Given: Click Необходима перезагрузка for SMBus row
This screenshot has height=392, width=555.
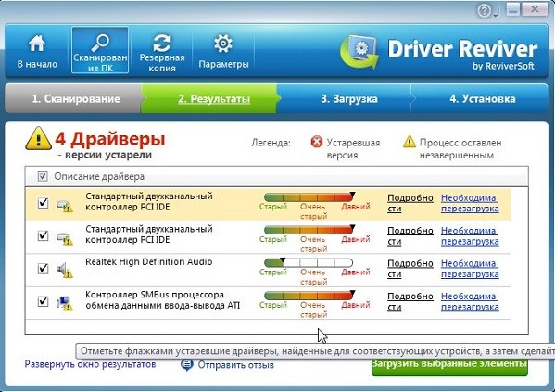Looking at the screenshot, I should (470, 301).
